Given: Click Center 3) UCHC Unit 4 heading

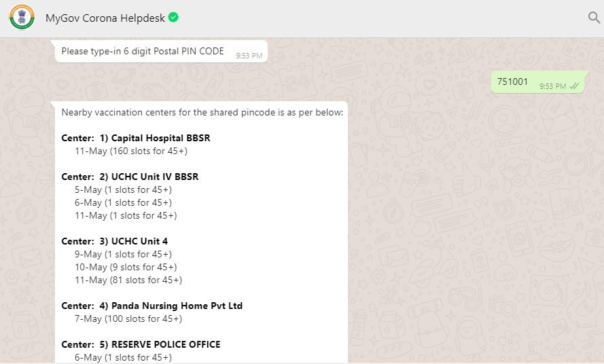Looking at the screenshot, I should 115,241.
